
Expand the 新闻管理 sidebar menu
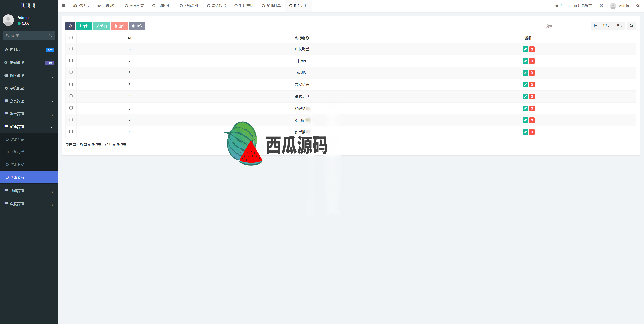coord(29,191)
